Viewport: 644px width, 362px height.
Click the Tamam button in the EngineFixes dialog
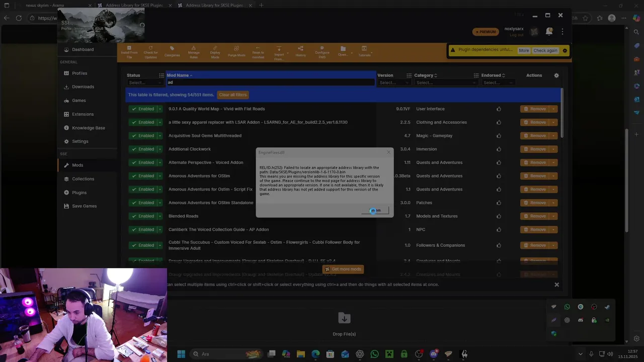[375, 210]
